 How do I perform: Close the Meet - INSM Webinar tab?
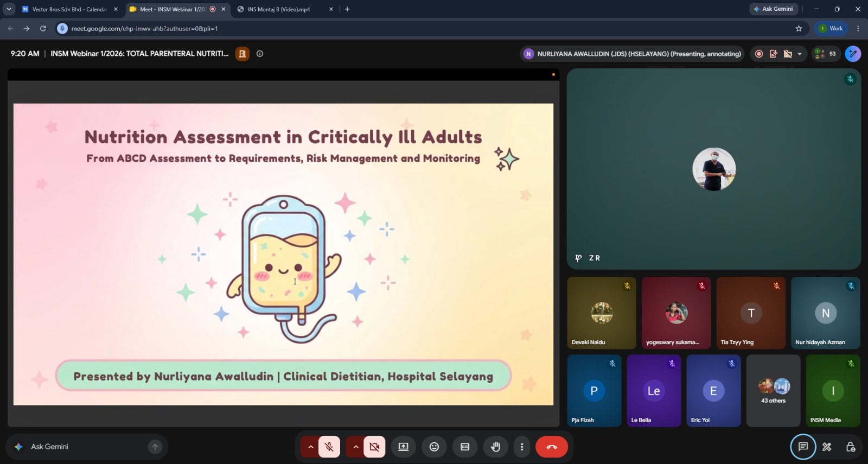point(223,9)
